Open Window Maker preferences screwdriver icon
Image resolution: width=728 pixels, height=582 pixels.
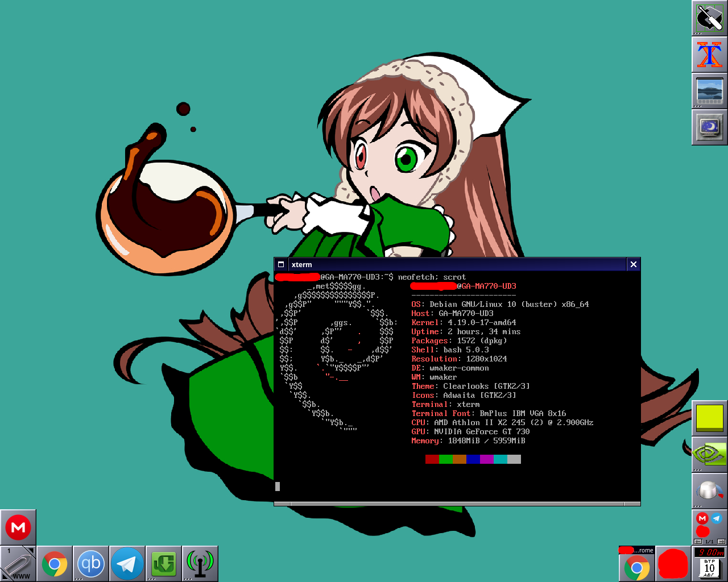click(x=709, y=18)
